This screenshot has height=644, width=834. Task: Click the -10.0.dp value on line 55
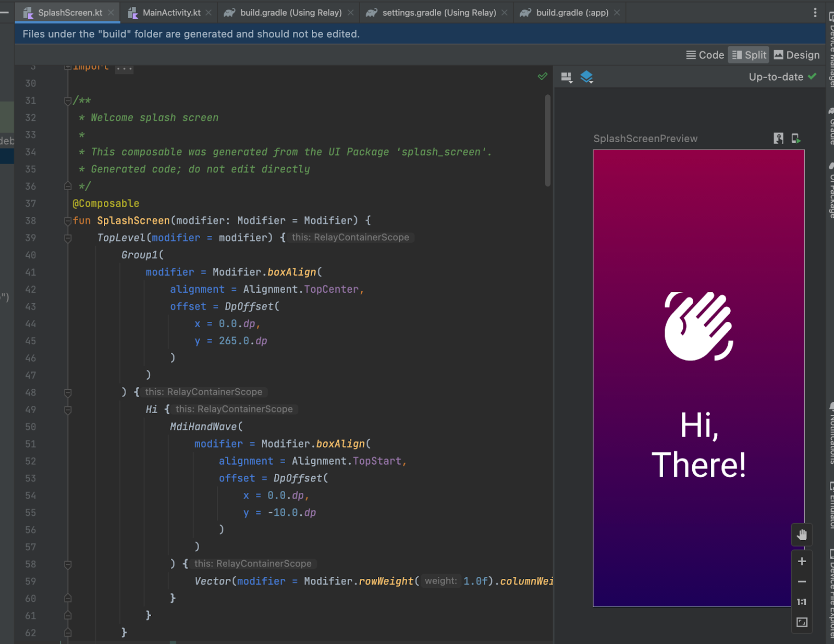[292, 513]
